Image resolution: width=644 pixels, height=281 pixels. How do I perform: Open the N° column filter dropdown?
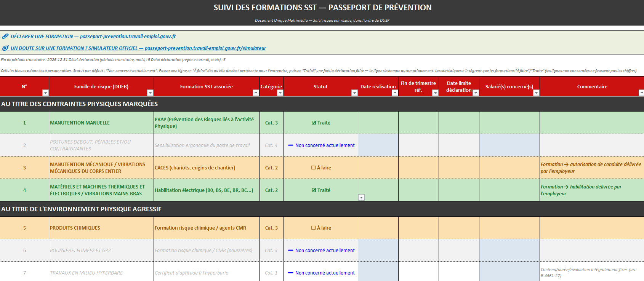[45, 93]
